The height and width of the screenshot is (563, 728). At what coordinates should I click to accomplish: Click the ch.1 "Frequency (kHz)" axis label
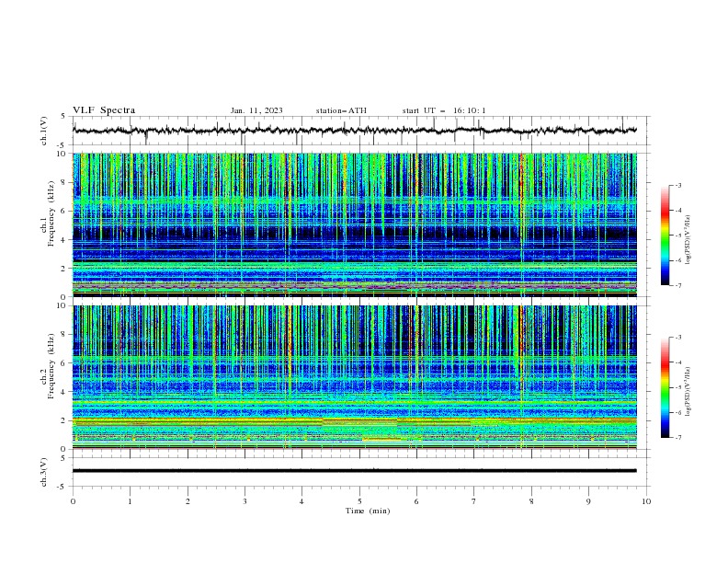click(x=51, y=214)
